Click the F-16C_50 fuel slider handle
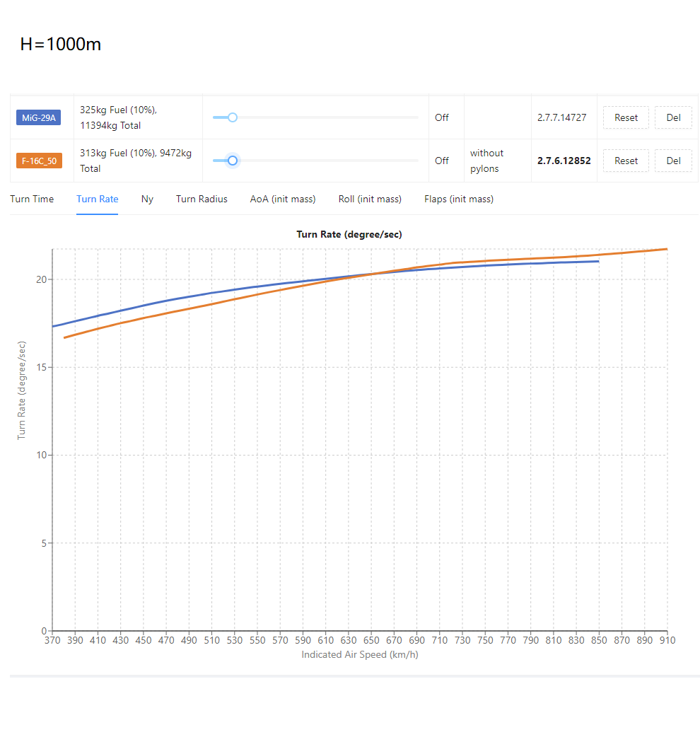This screenshot has width=700, height=754. [x=233, y=161]
